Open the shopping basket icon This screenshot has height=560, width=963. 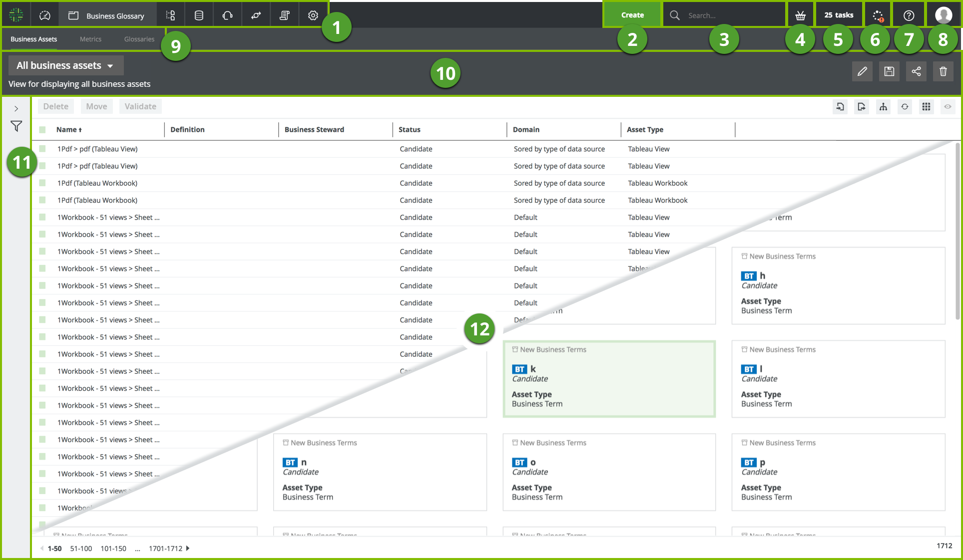[x=800, y=15]
